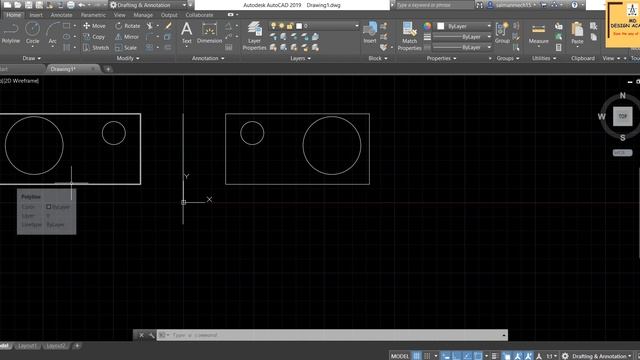
Task: Expand the Properties panel
Action: [441, 58]
